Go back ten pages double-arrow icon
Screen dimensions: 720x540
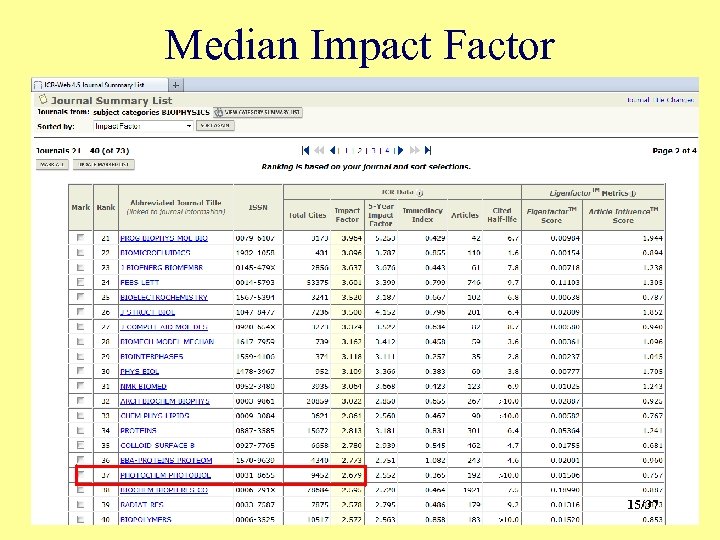pos(319,150)
